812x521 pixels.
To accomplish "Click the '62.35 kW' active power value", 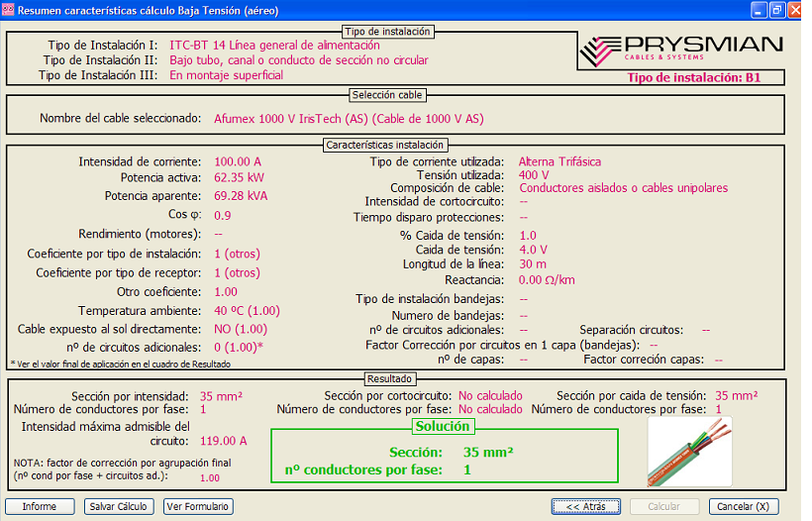I will (239, 177).
